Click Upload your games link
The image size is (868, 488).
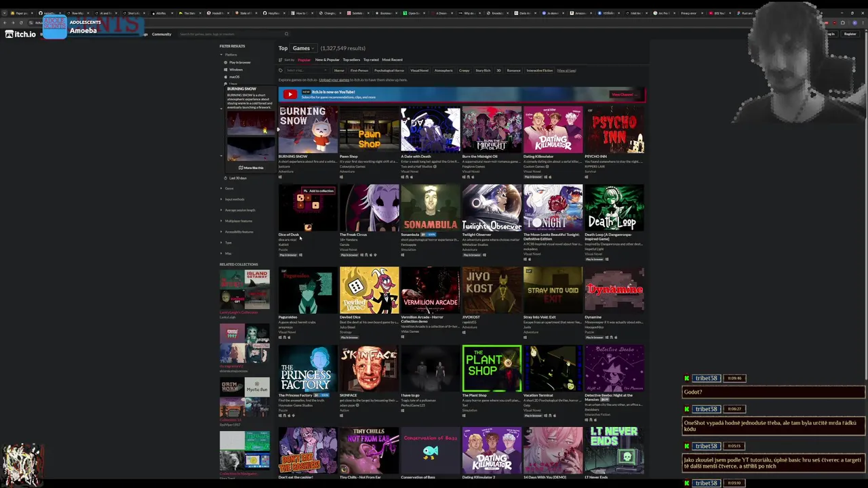(334, 80)
